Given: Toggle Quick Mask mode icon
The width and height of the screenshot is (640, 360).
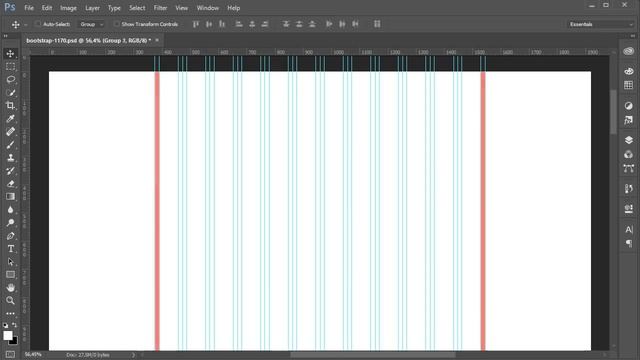Looking at the screenshot, I should tap(11, 354).
